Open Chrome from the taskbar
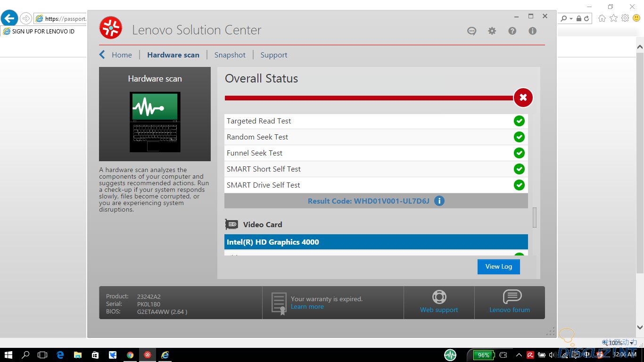644x362 pixels. 130,355
